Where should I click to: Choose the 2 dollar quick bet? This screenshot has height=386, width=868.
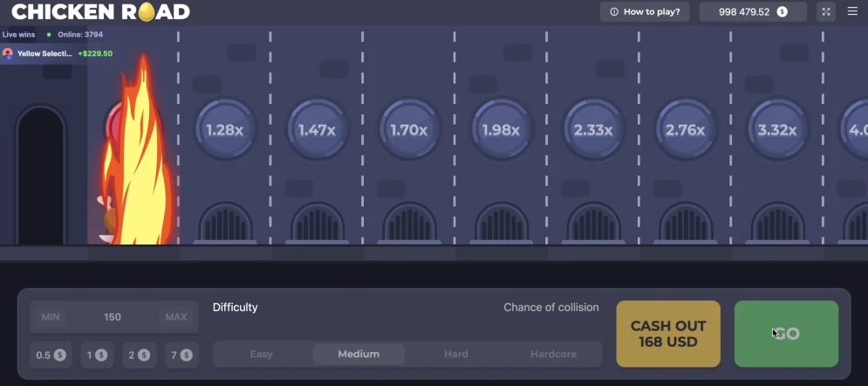tap(140, 355)
